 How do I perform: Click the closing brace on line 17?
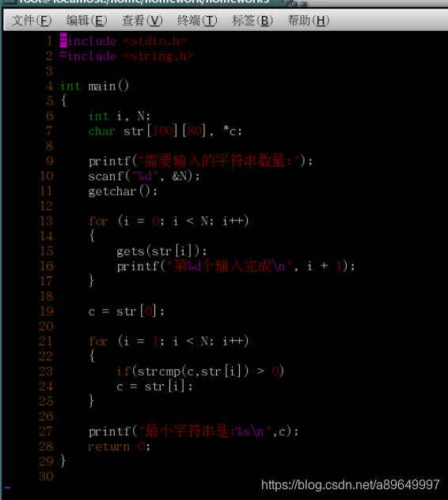92,281
